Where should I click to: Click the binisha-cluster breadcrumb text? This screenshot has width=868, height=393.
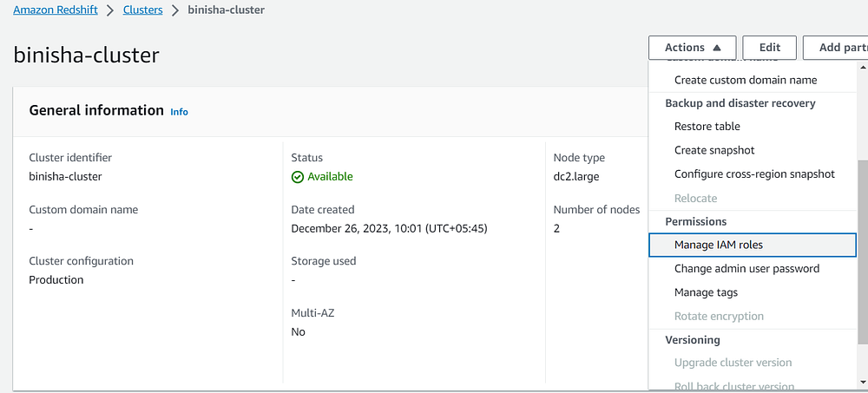(226, 10)
